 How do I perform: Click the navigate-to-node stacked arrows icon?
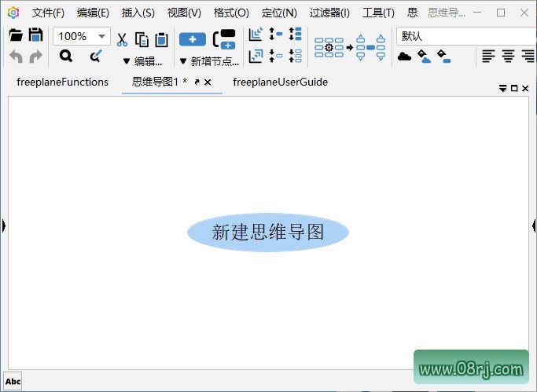click(x=370, y=48)
